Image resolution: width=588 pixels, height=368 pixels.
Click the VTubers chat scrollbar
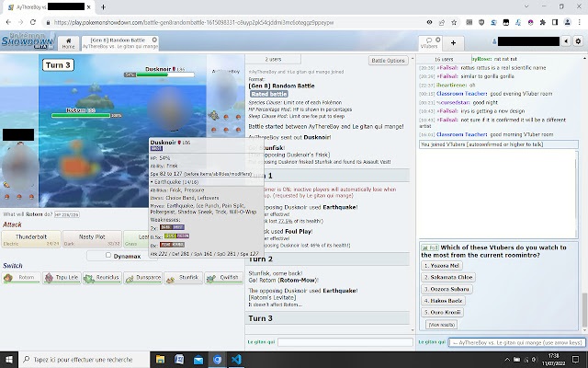click(584, 311)
